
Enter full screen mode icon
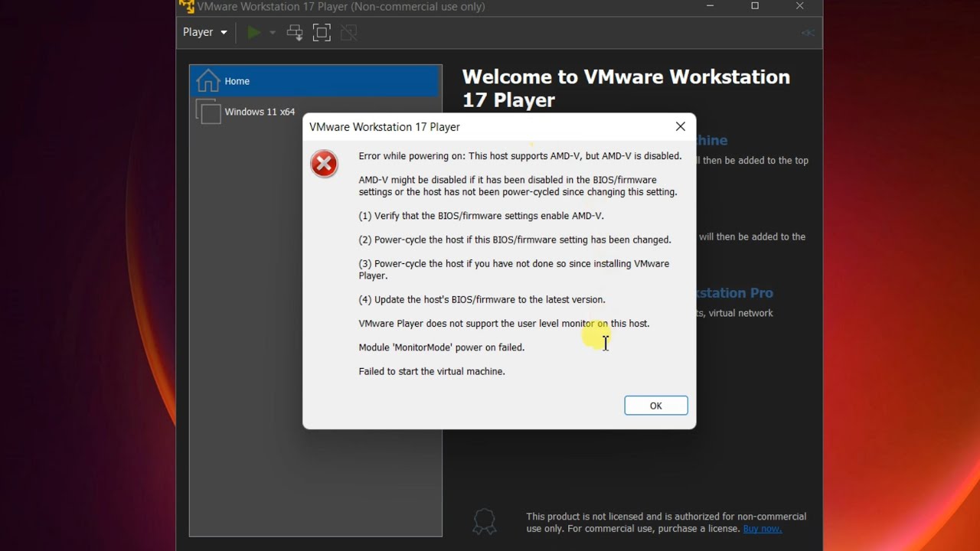pos(322,32)
